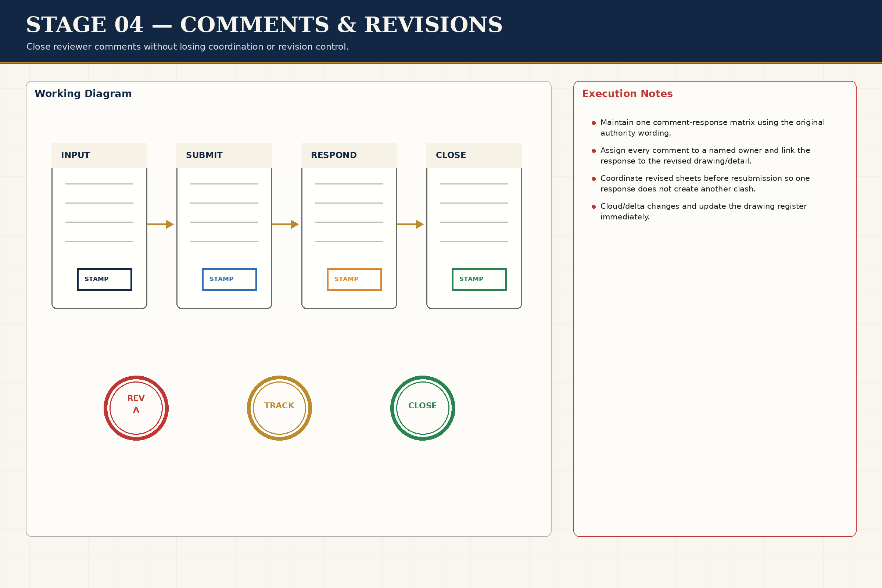This screenshot has width=882, height=588.
Task: Click the gold TRACK circular stamp
Action: pyautogui.click(x=279, y=408)
